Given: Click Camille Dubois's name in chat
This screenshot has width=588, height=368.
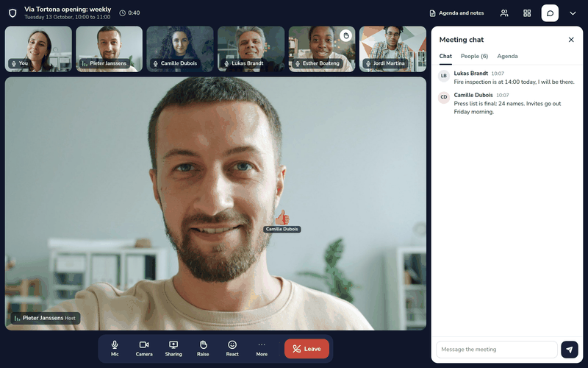Looking at the screenshot, I should (x=473, y=95).
